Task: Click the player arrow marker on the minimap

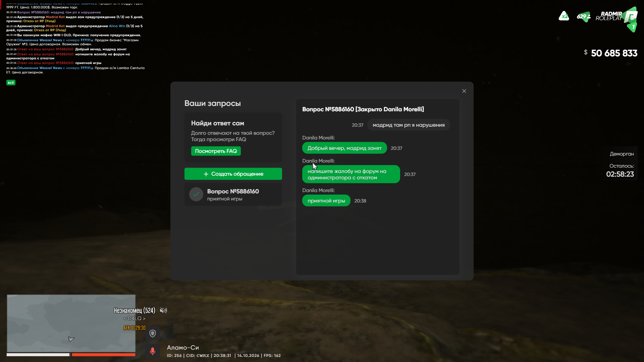Action: (x=71, y=339)
